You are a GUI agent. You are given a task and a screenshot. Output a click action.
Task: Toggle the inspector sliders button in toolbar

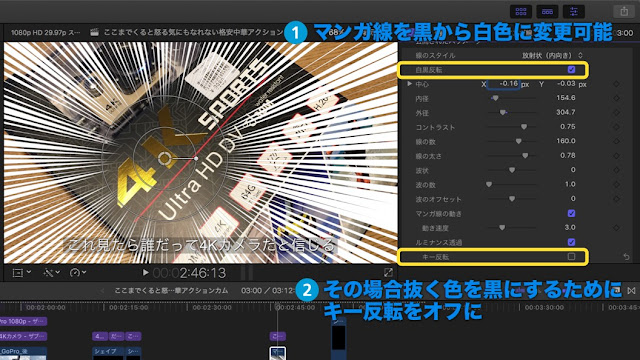tap(573, 11)
